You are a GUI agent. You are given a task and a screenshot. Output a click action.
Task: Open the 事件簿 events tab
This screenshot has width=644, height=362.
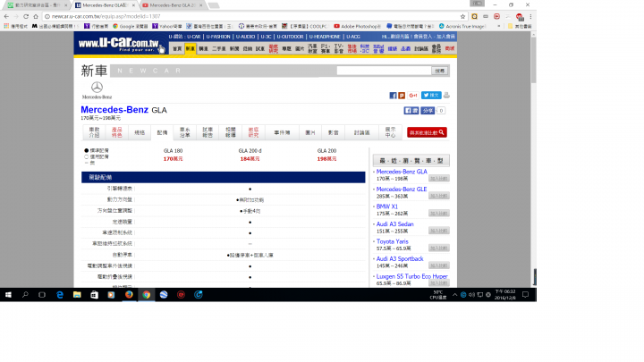(282, 132)
